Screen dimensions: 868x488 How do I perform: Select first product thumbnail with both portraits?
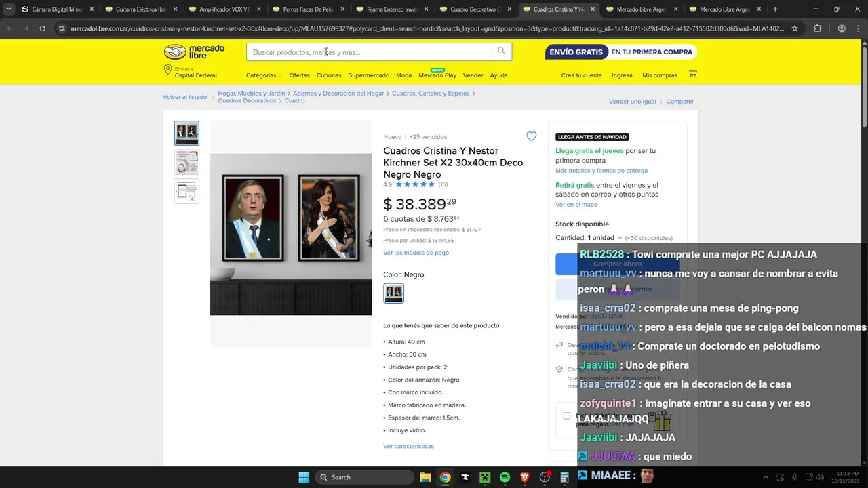186,133
